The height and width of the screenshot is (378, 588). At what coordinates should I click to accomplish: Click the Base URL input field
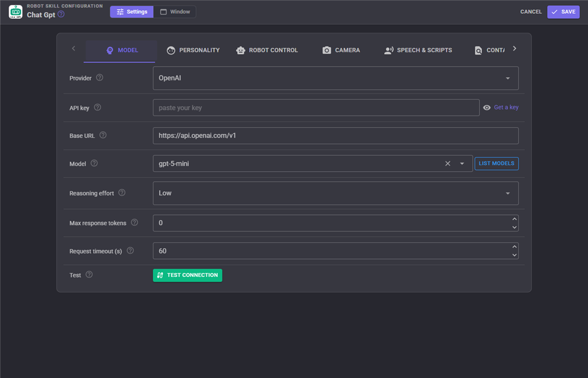coord(335,136)
